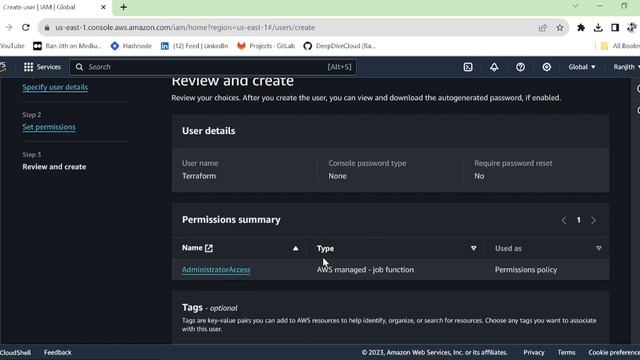640x360 pixels.
Task: Open the CloudShell terminal icon in navbar
Action: pos(468,67)
